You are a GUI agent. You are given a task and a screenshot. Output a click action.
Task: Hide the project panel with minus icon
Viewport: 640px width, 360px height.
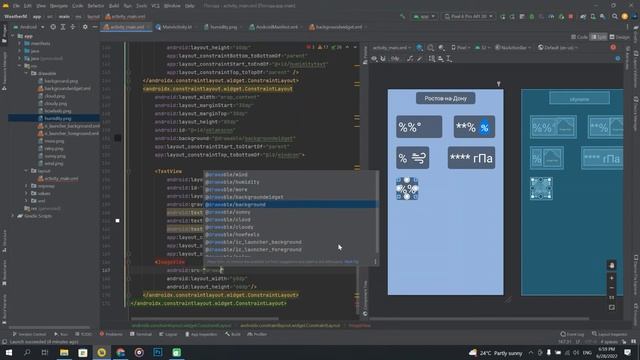[95, 27]
